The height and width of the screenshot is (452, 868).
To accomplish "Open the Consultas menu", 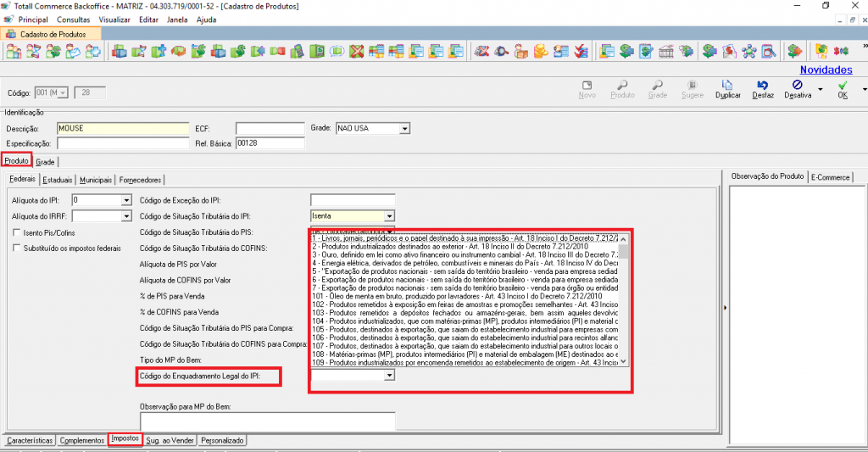I will [73, 19].
